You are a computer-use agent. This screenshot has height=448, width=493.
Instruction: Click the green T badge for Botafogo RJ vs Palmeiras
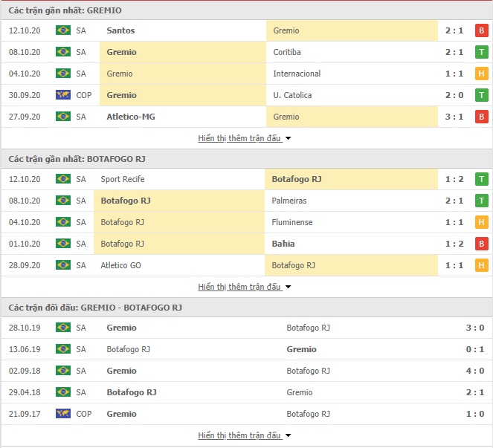coord(481,201)
